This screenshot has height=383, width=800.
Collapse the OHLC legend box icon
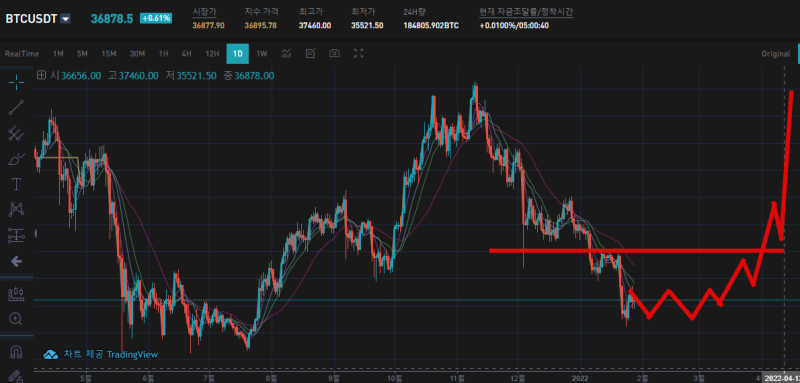tap(41, 75)
